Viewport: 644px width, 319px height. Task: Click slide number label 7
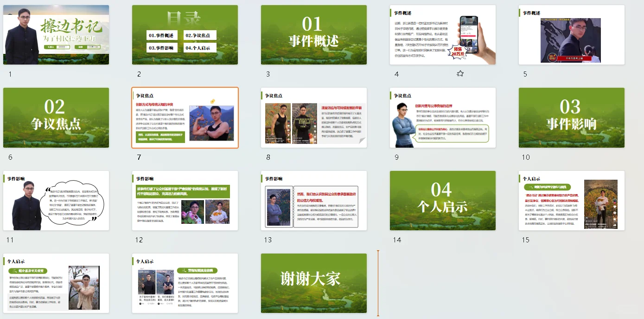tap(139, 157)
